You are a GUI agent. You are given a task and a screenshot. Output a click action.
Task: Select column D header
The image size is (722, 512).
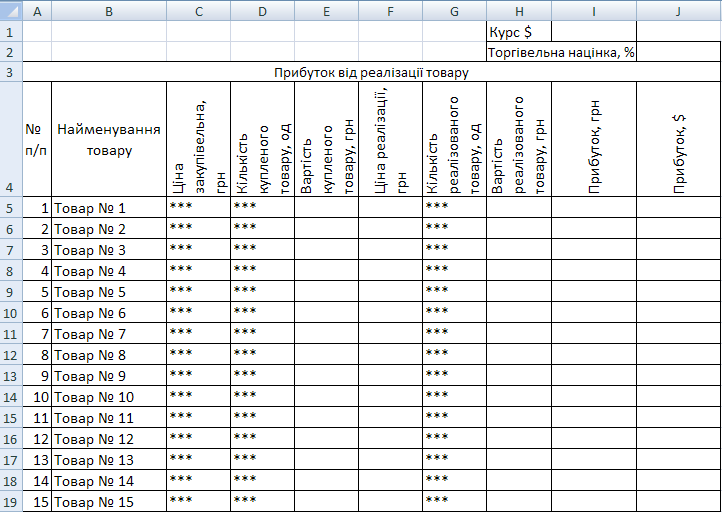[x=262, y=11]
